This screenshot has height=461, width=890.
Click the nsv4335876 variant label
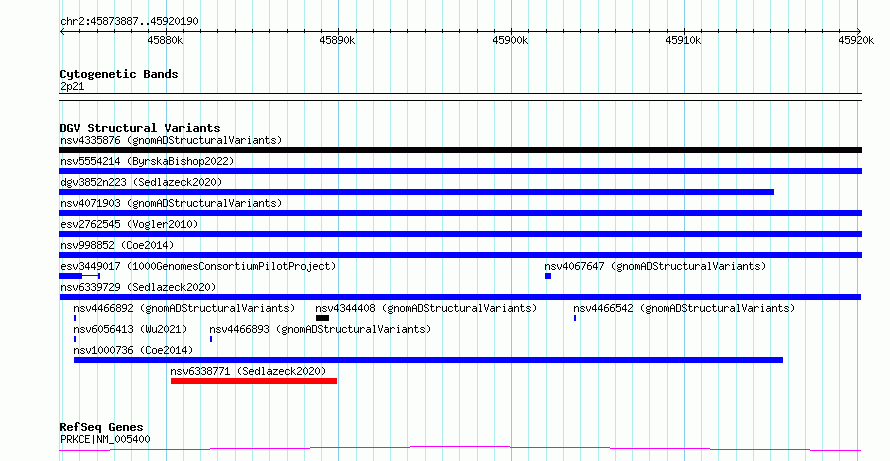click(x=171, y=140)
